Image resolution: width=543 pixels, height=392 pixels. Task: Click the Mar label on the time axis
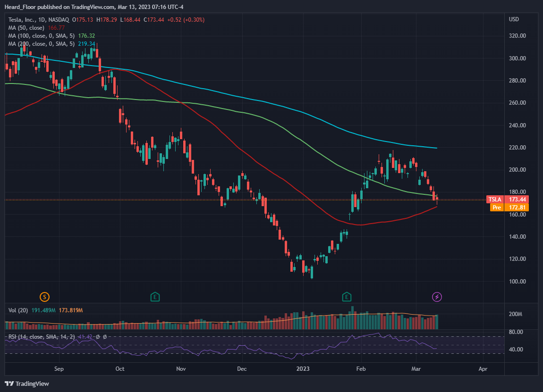click(x=416, y=369)
